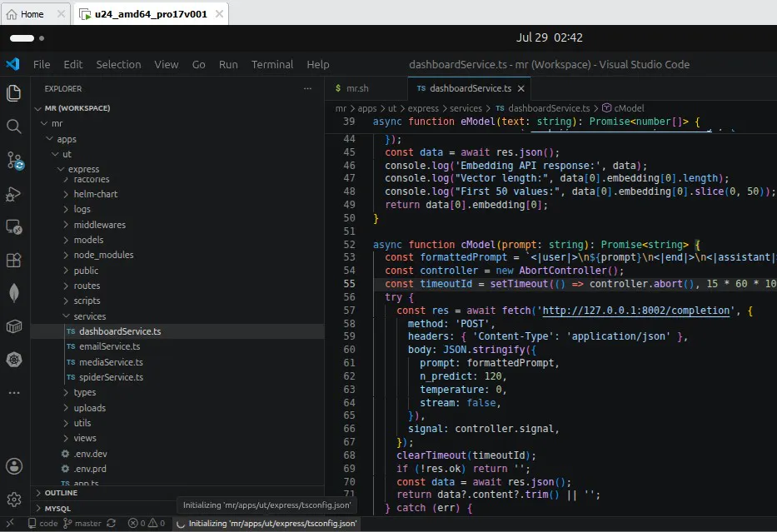Image resolution: width=777 pixels, height=532 pixels.
Task: Click the Home tab icon in VM window
Action: tap(12, 14)
